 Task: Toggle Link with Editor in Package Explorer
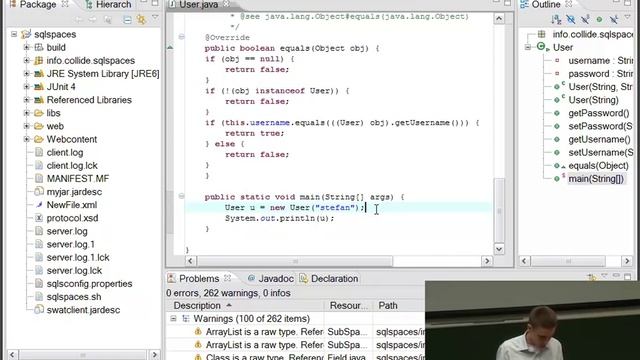(141, 19)
